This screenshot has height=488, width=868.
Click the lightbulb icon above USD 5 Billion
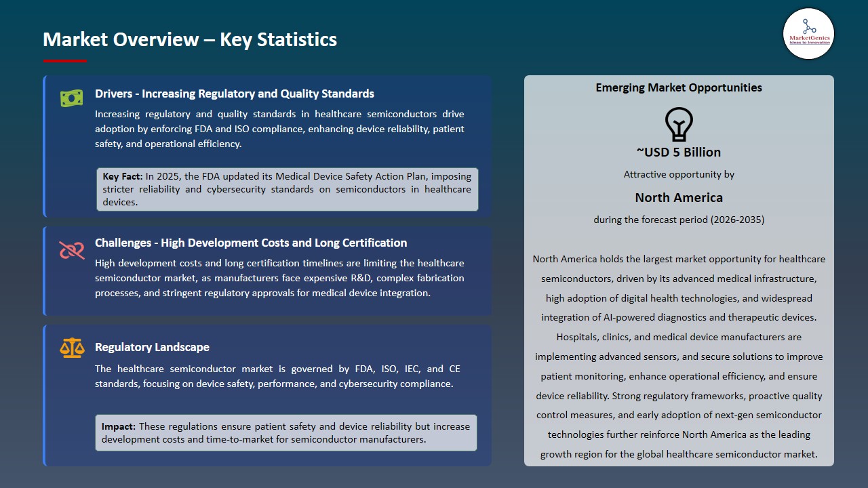678,125
